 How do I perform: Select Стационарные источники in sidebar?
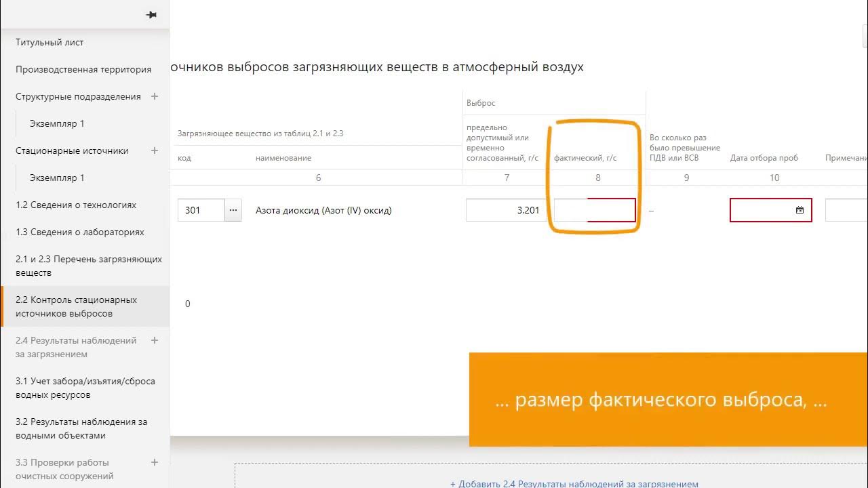72,150
